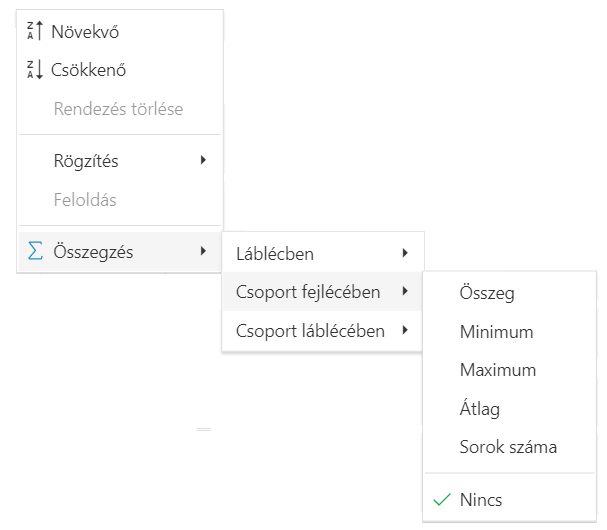
Task: Click the sigma icon beside Összegzés
Action: [36, 252]
